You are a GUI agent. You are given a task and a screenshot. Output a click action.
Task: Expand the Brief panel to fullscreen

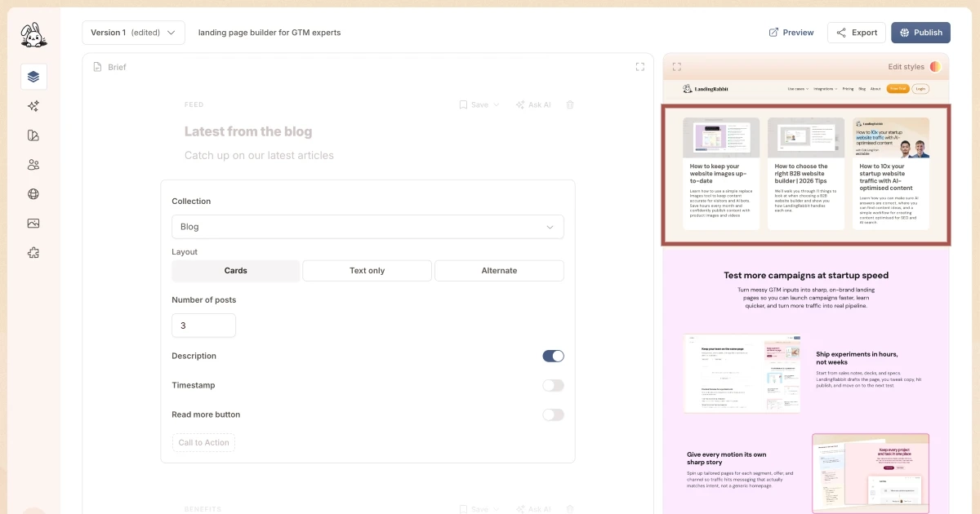(x=640, y=67)
